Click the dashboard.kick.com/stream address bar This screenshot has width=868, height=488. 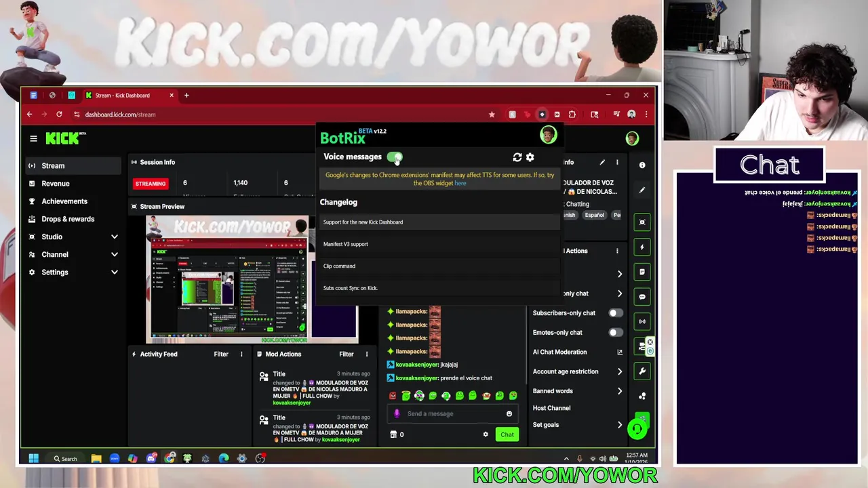coord(121,115)
